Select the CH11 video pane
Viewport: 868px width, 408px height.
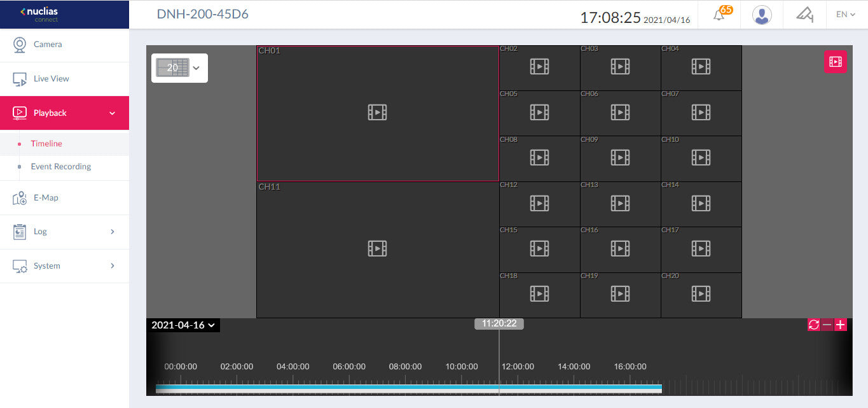tap(378, 250)
